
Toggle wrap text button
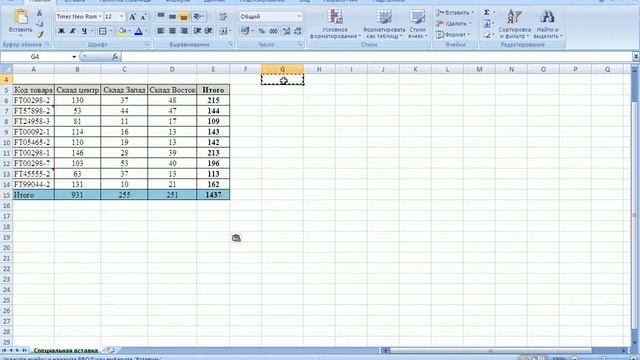223,17
